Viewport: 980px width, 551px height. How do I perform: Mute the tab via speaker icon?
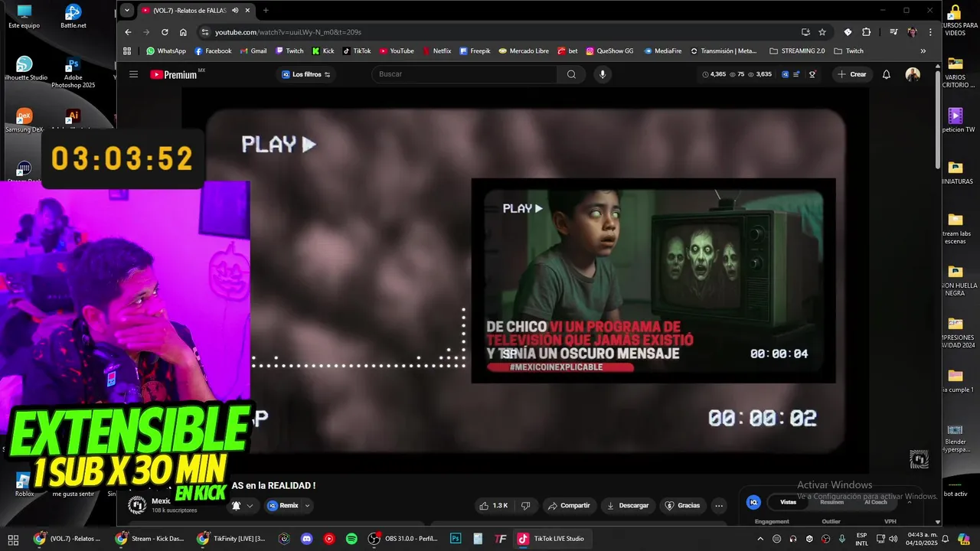click(x=235, y=11)
